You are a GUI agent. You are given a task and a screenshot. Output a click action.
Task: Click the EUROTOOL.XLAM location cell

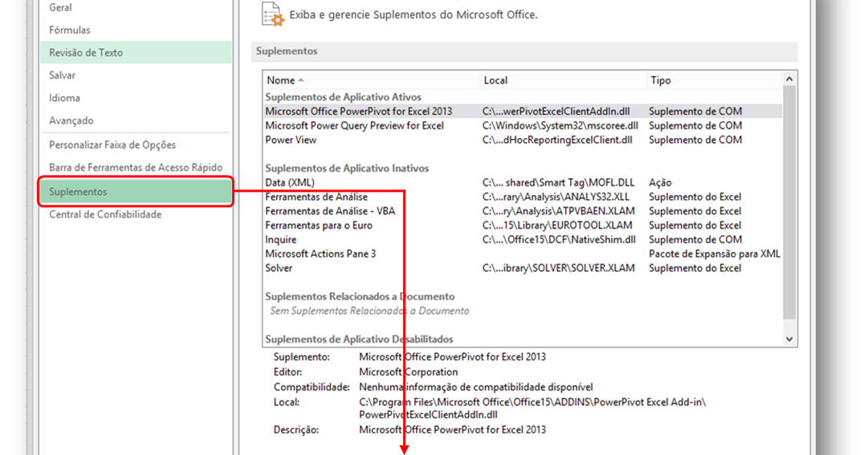557,225
